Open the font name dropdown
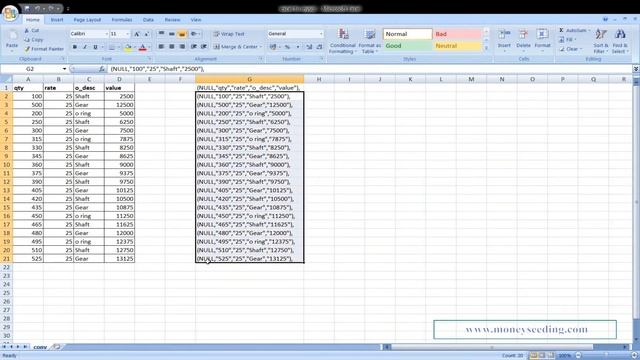The width and height of the screenshot is (640, 360). tap(107, 34)
